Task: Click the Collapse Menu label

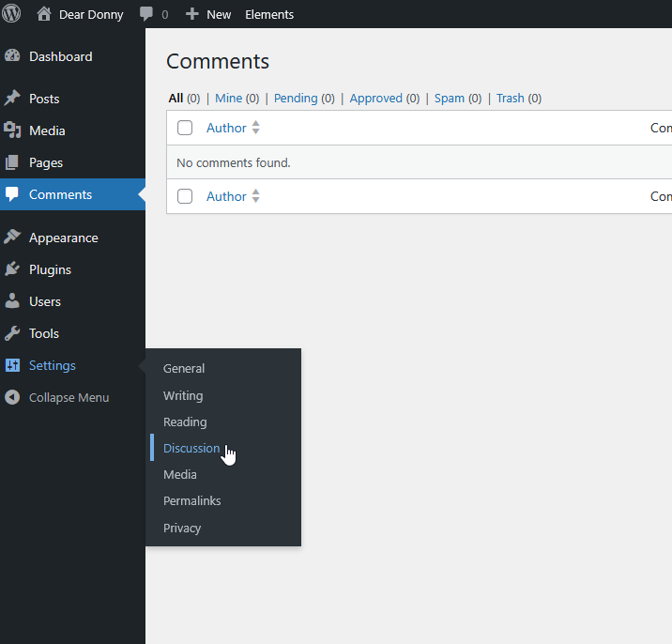Action: pyautogui.click(x=69, y=397)
